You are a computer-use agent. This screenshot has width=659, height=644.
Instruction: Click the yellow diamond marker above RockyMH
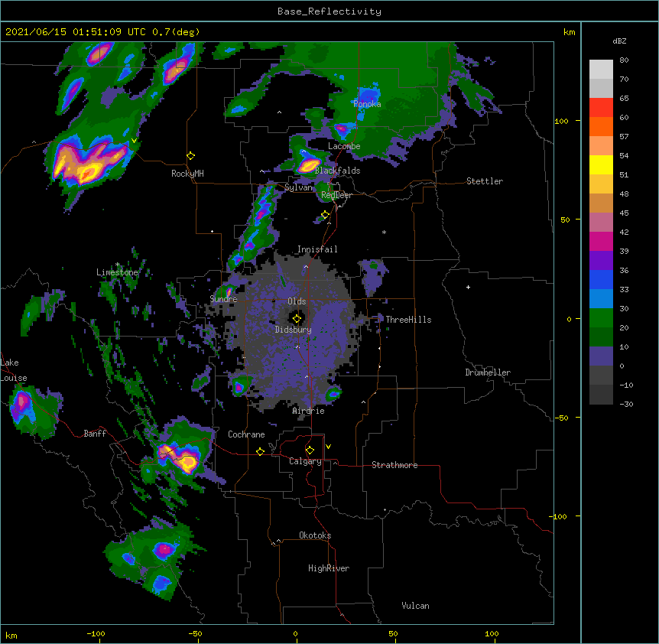click(x=190, y=155)
